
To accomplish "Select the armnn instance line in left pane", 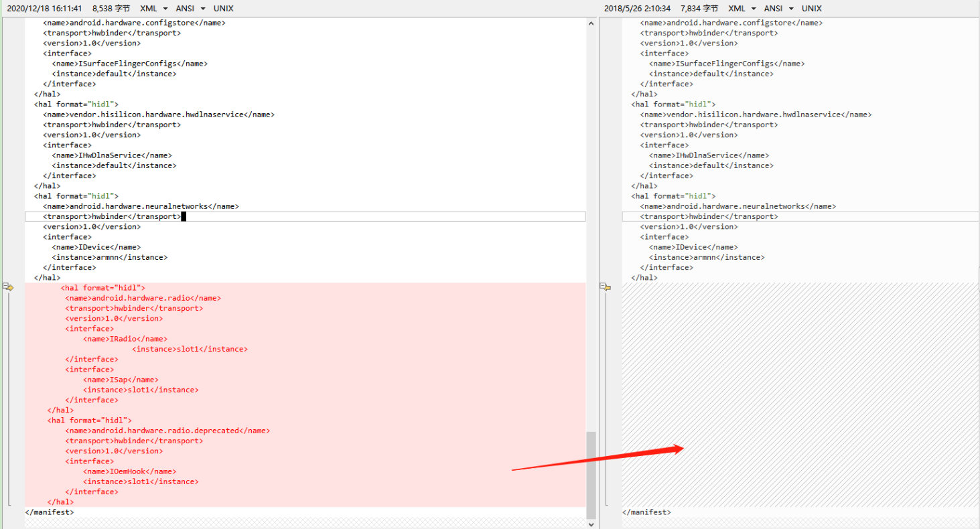I will point(110,257).
